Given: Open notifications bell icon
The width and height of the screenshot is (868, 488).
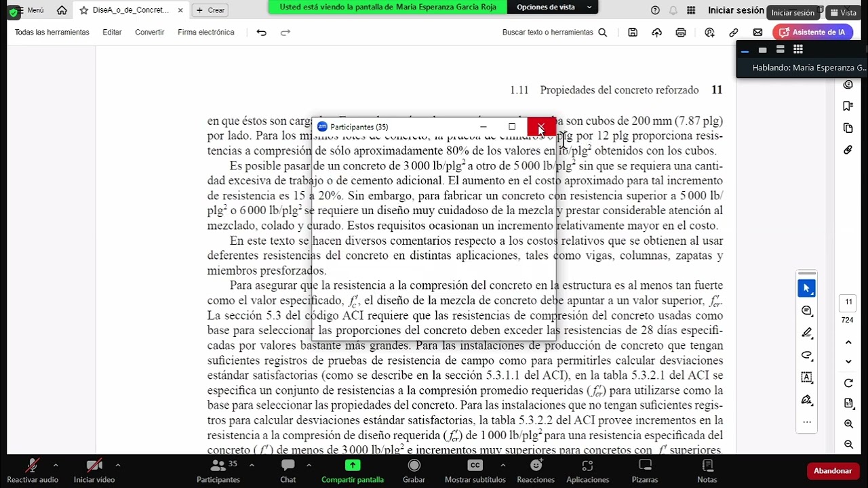Looking at the screenshot, I should tap(673, 10).
